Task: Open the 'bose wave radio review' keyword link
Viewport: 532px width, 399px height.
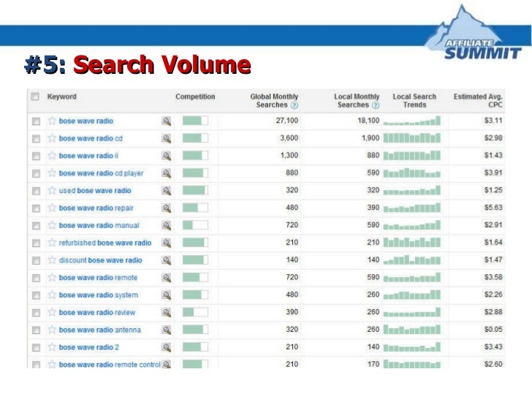Action: coord(97,313)
